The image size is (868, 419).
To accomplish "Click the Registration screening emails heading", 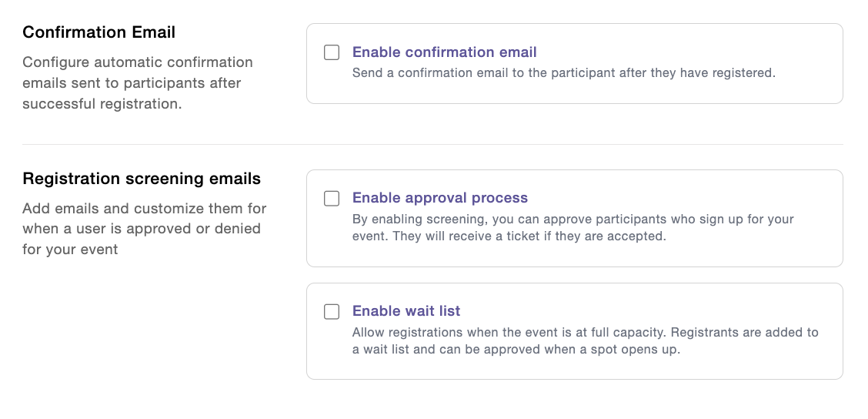I will coord(142,179).
